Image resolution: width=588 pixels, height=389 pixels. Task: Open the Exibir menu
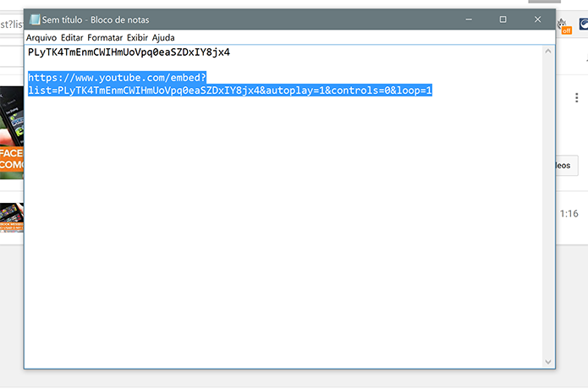[137, 38]
